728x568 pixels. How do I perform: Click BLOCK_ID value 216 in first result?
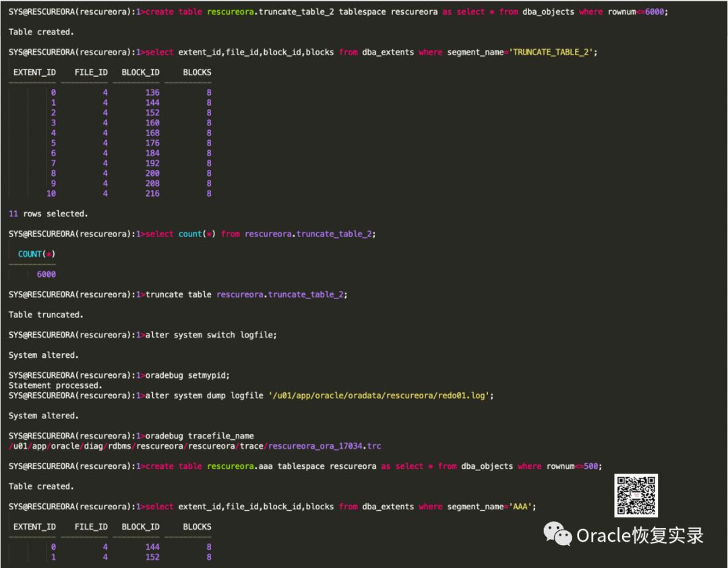click(x=152, y=193)
